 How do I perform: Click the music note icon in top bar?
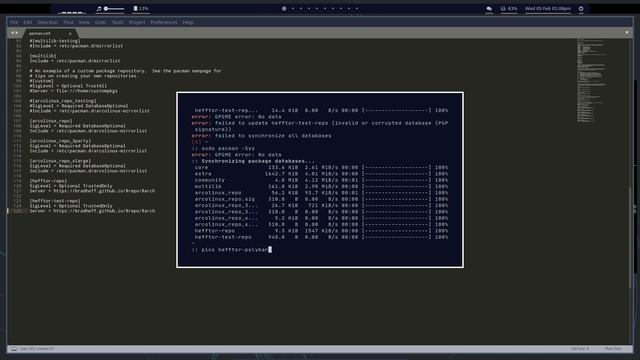99,9
